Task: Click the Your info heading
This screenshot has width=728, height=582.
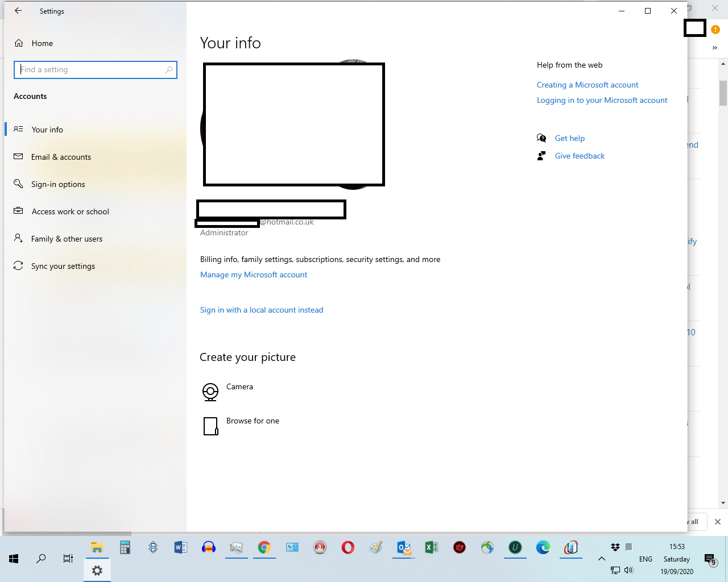Action: tap(230, 43)
